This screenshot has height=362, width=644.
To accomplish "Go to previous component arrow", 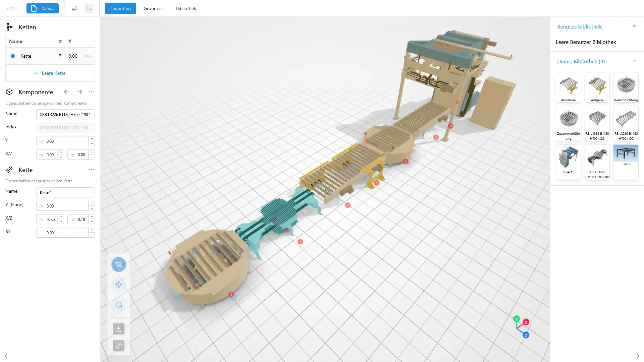I will 67,92.
